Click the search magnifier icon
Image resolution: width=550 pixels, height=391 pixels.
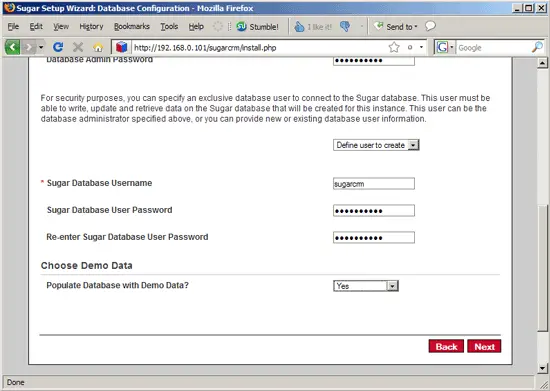coord(537,47)
